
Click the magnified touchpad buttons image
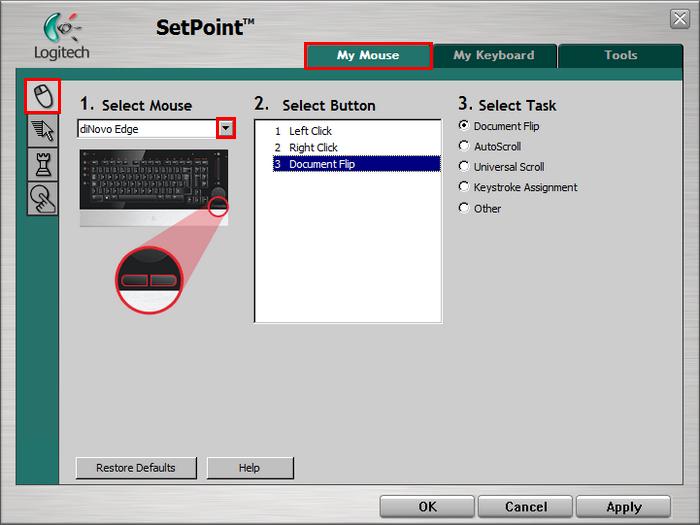[x=150, y=280]
